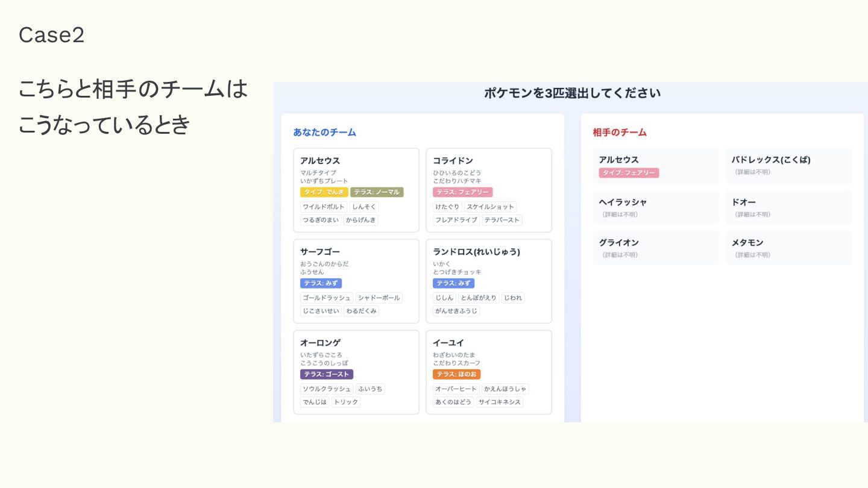The image size is (868, 488).
Task: Click the Case2 slide title
Action: point(51,35)
